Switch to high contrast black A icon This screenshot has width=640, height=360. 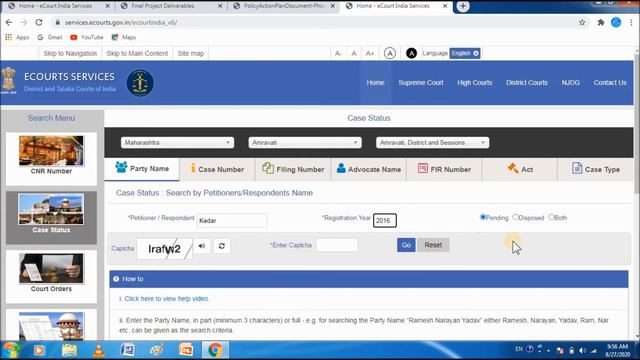(411, 53)
